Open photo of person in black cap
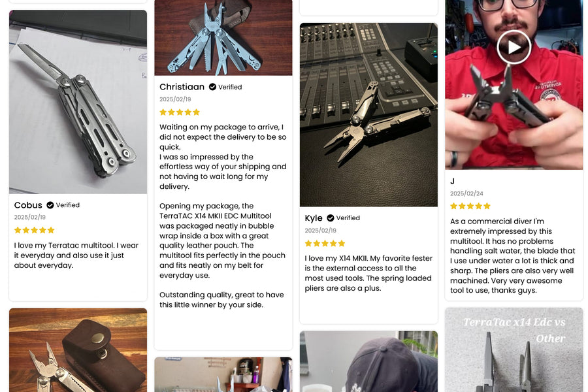The image size is (588, 392). tap(368, 361)
